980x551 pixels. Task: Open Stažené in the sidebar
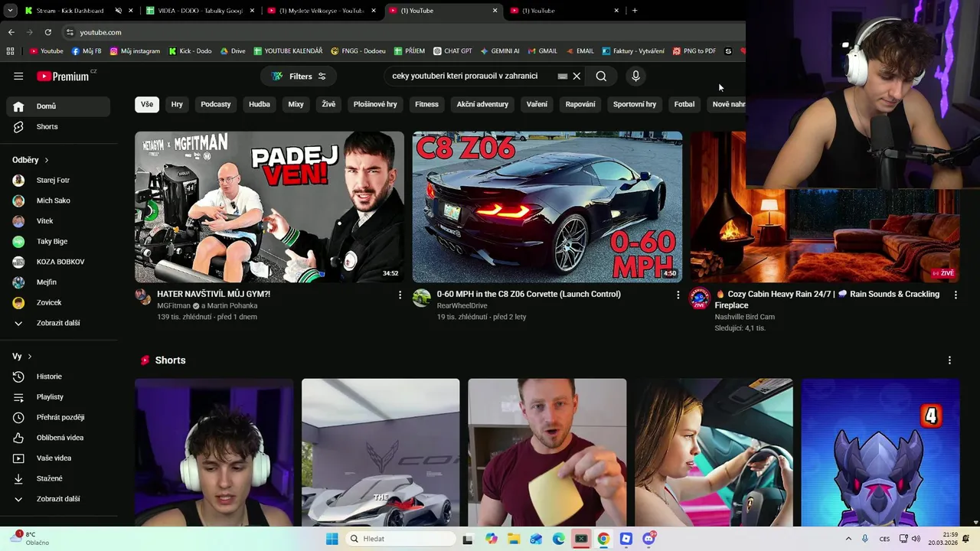pos(58,478)
